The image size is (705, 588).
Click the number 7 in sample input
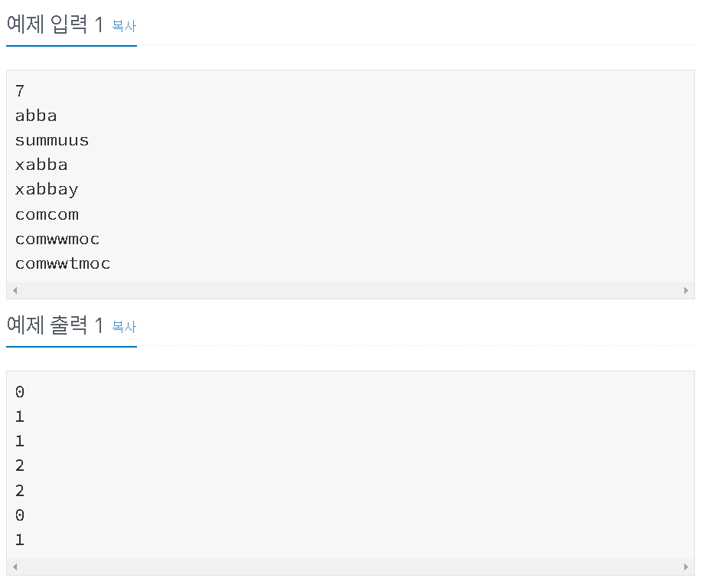tap(20, 91)
